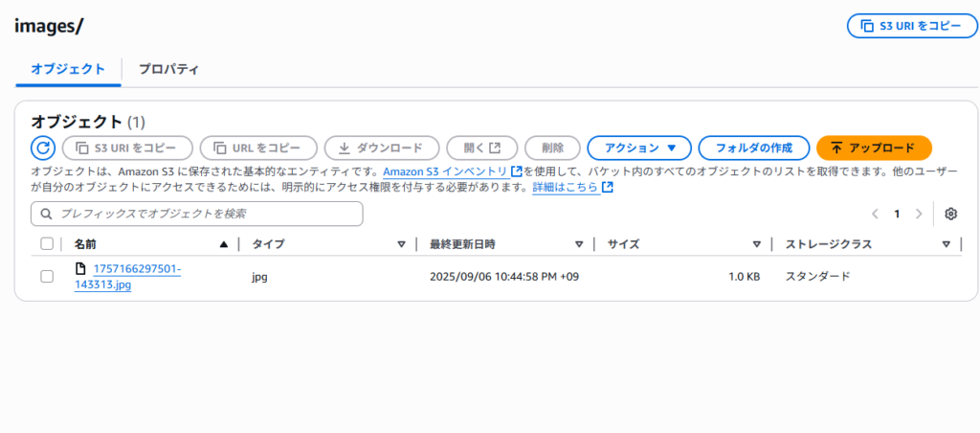The height and width of the screenshot is (433, 980).
Task: Sort by 最終更新日時 column arrow
Action: coord(579,244)
